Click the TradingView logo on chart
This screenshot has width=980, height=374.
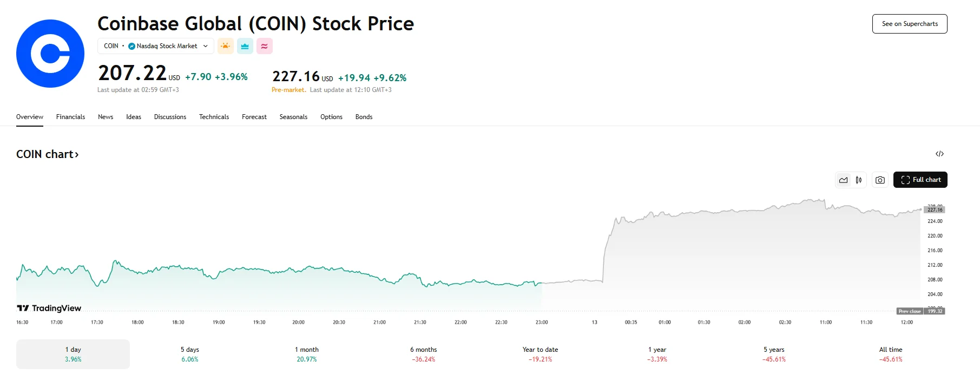pos(49,308)
